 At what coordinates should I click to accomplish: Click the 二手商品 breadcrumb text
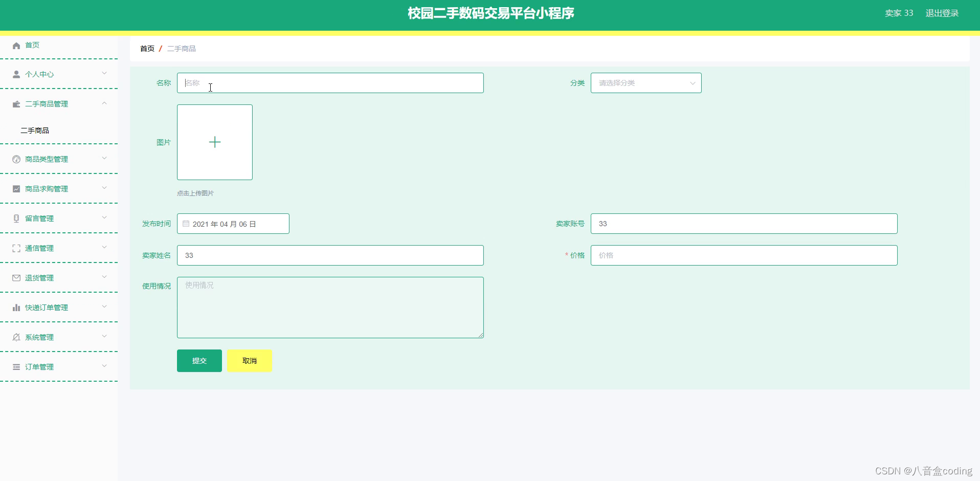pyautogui.click(x=182, y=49)
